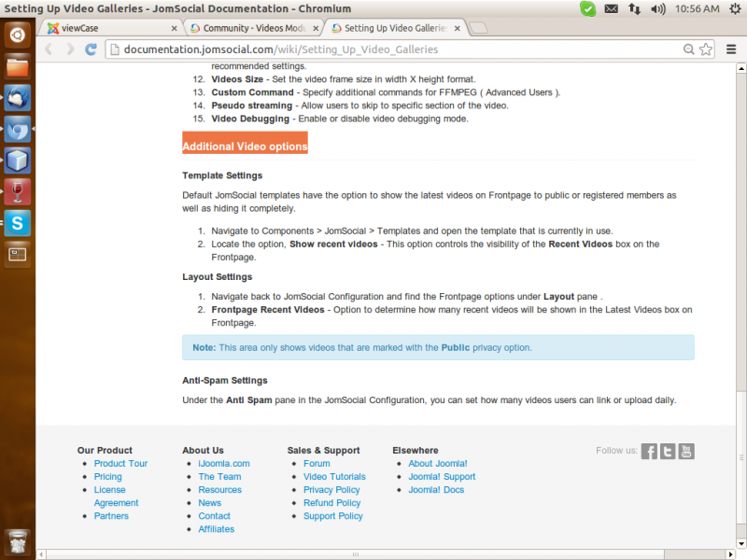747x560 pixels.
Task: Click the zoom magnifier icon in address bar
Action: (x=688, y=49)
